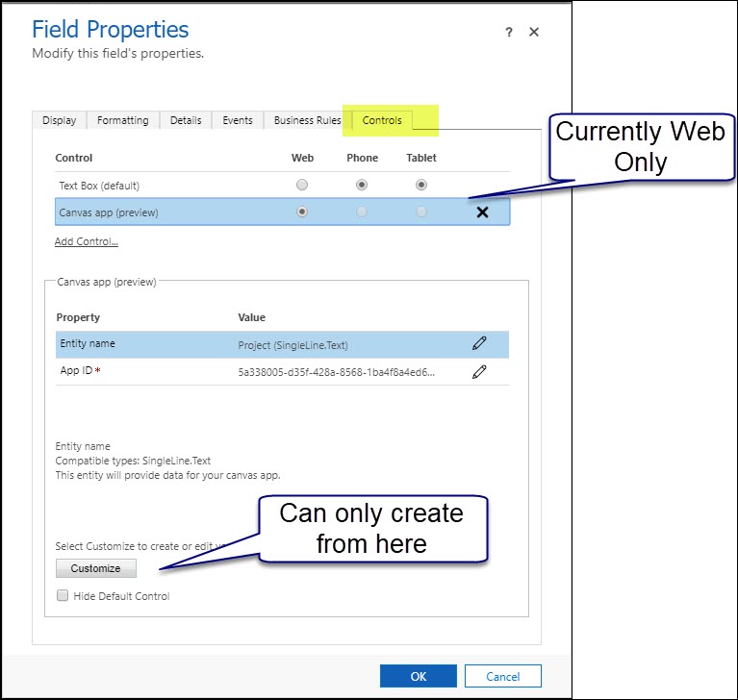Image resolution: width=738 pixels, height=700 pixels.
Task: Click the Add Control... link
Action: [x=87, y=241]
